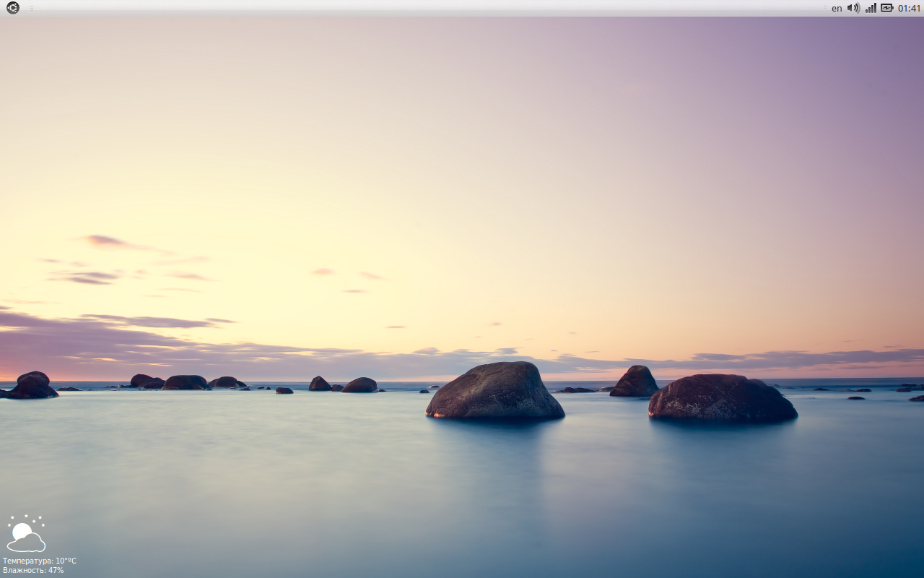Open the battery power indicator
The image size is (924, 578).
[x=887, y=8]
